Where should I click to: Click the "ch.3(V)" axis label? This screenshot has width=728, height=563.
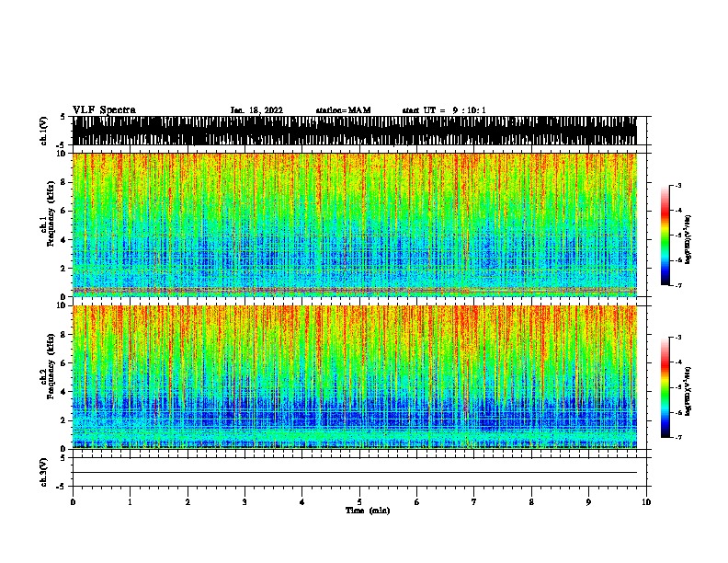pyautogui.click(x=43, y=473)
